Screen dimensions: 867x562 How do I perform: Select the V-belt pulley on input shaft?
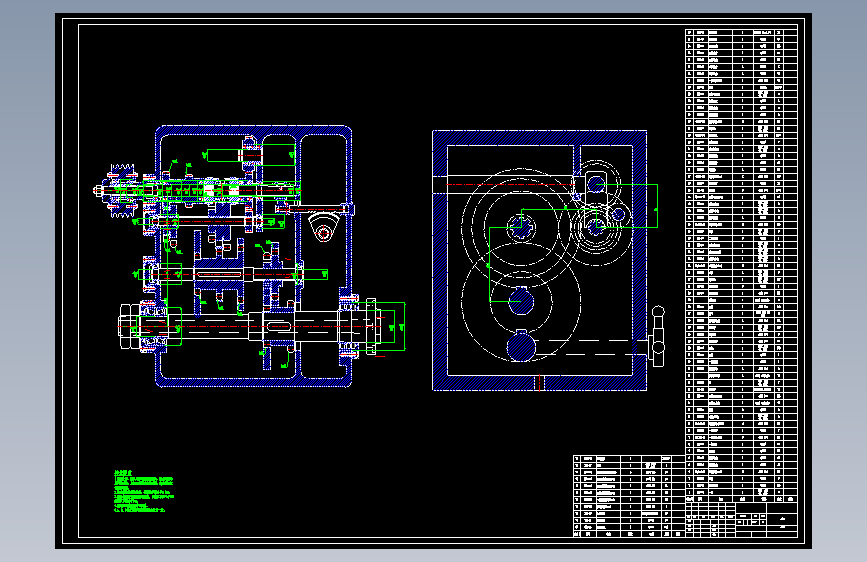[x=122, y=191]
